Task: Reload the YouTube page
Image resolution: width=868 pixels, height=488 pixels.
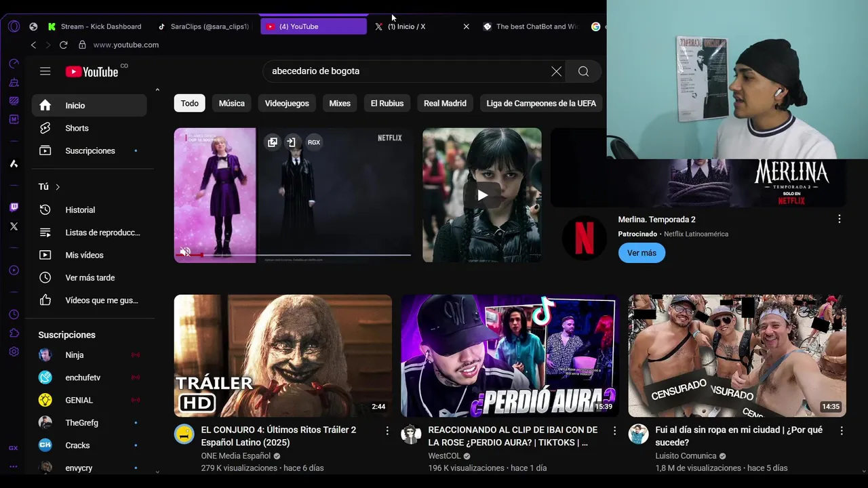Action: [x=64, y=45]
